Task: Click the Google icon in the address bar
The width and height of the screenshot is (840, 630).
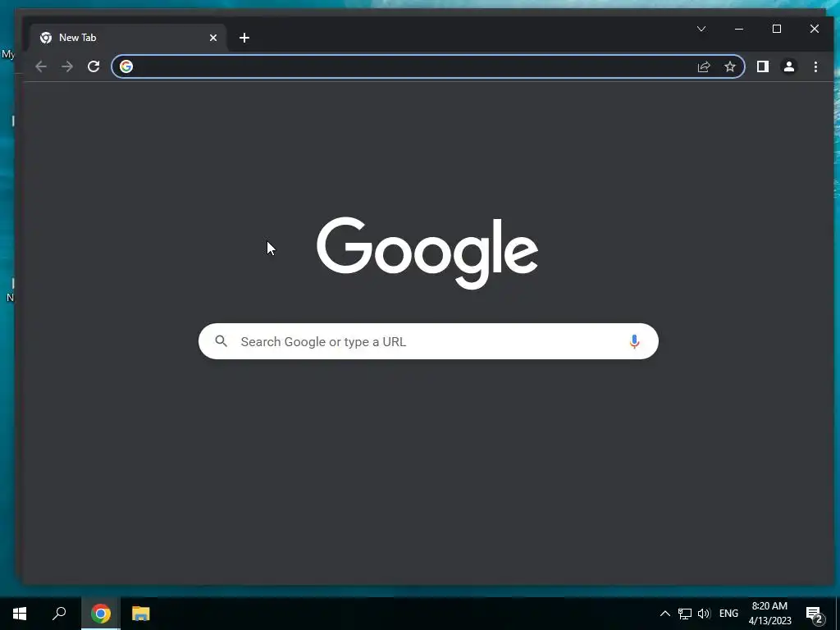Action: (126, 66)
